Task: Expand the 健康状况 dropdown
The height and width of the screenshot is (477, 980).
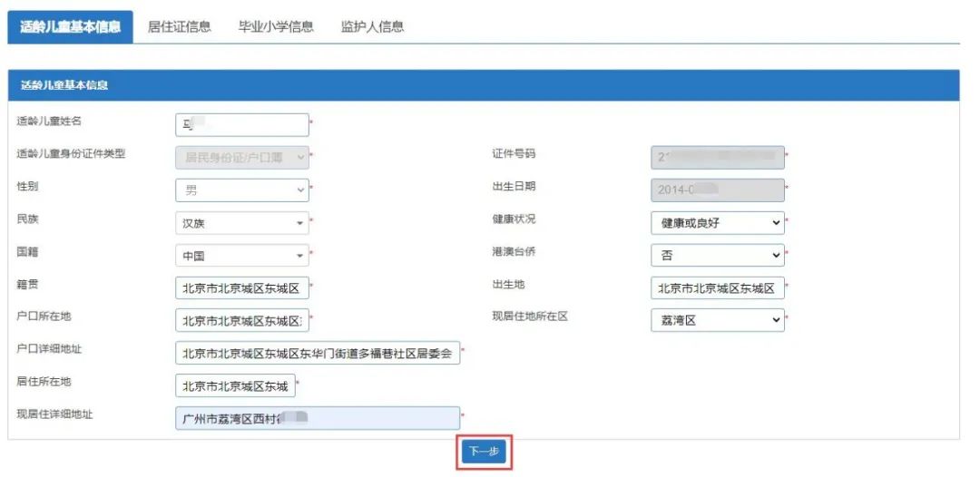Action: pyautogui.click(x=717, y=223)
